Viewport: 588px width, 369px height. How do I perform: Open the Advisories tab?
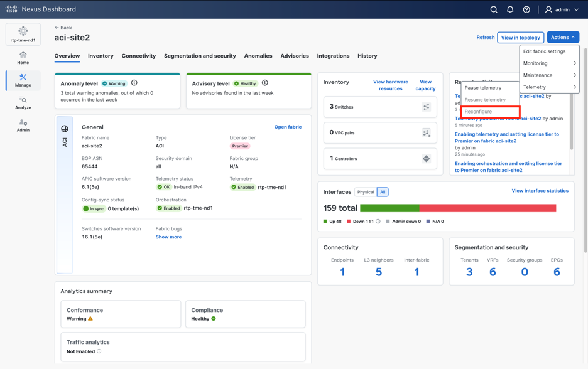[x=295, y=56]
